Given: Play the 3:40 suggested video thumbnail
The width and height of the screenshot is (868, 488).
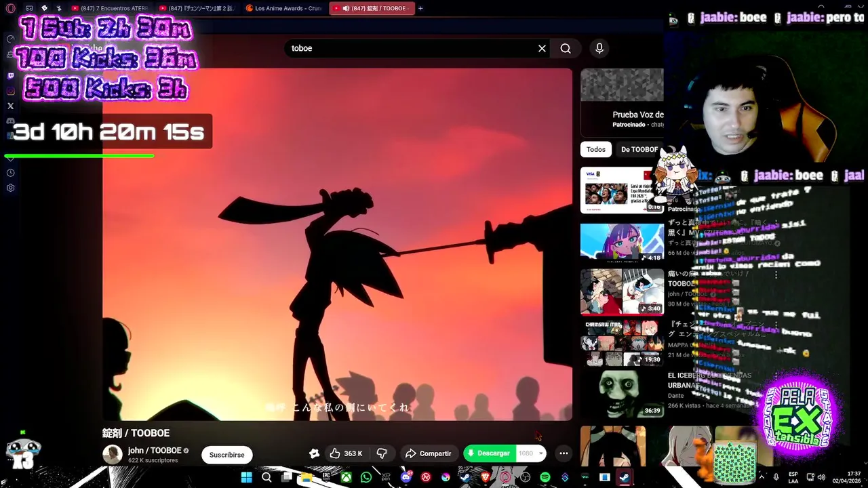Looking at the screenshot, I should coord(622,291).
